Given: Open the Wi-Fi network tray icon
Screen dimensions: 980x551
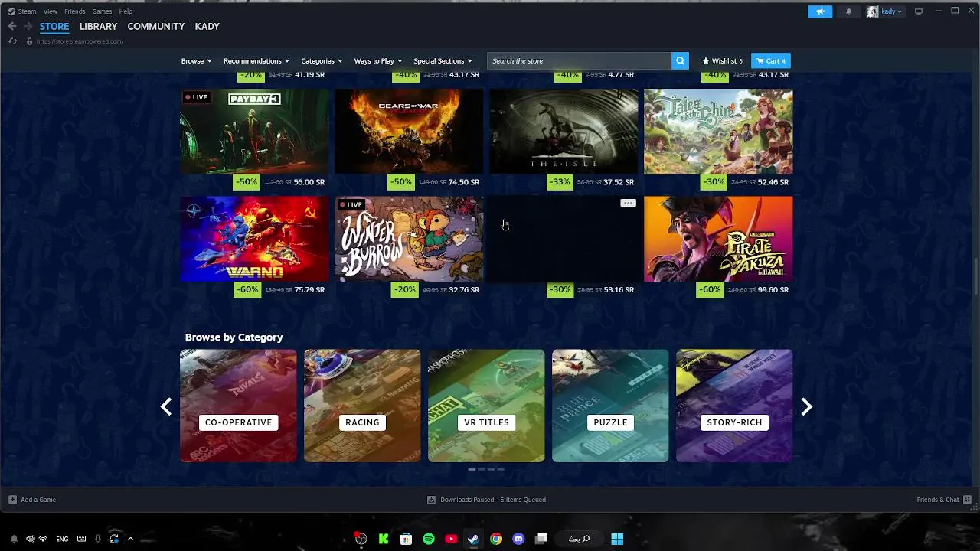Looking at the screenshot, I should 43,539.
